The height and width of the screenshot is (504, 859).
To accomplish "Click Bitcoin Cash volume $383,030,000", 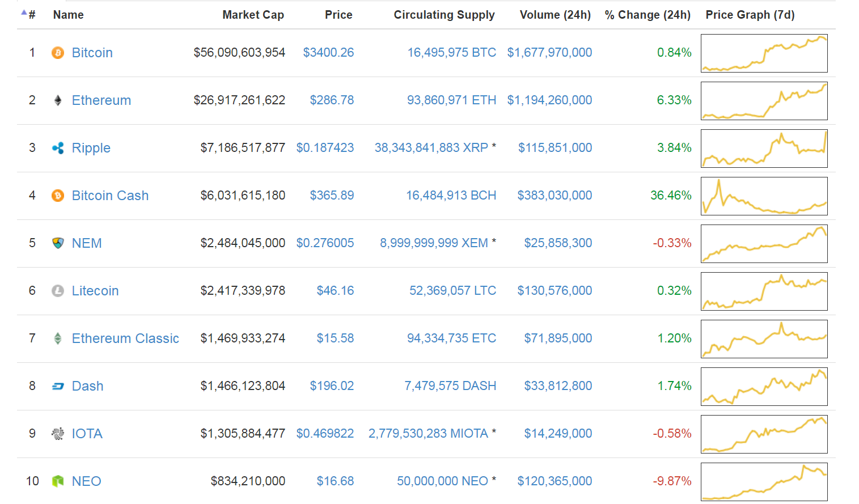I will 555,196.
